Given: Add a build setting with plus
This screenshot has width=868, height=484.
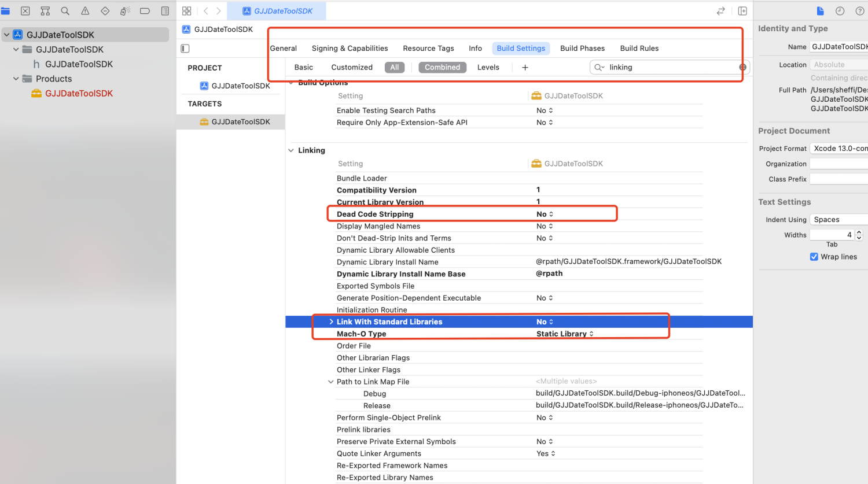Looking at the screenshot, I should pyautogui.click(x=525, y=68).
